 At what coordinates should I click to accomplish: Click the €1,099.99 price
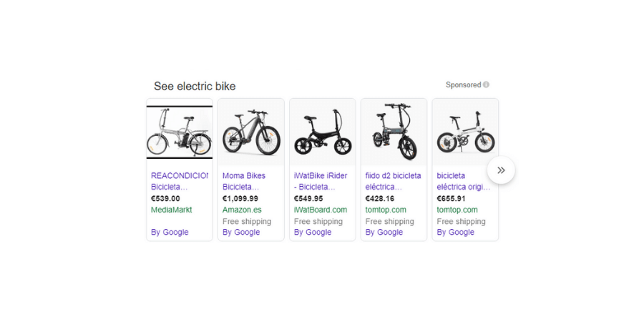[240, 199]
